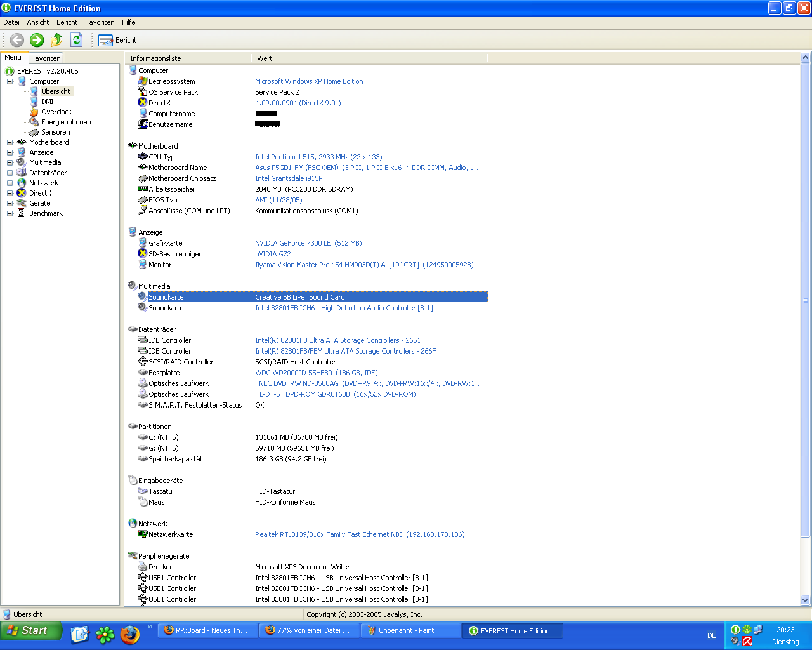Open the Favoriten menu
The width and height of the screenshot is (812, 650).
coord(100,22)
